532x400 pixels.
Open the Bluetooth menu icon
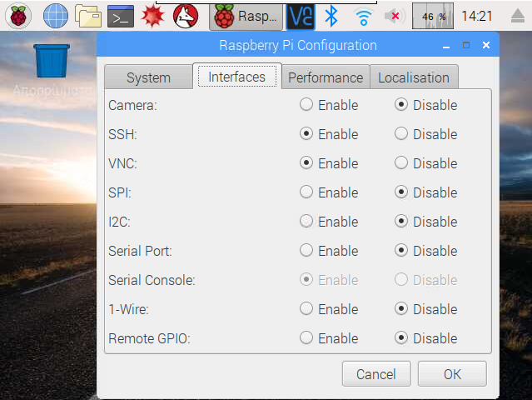331,16
